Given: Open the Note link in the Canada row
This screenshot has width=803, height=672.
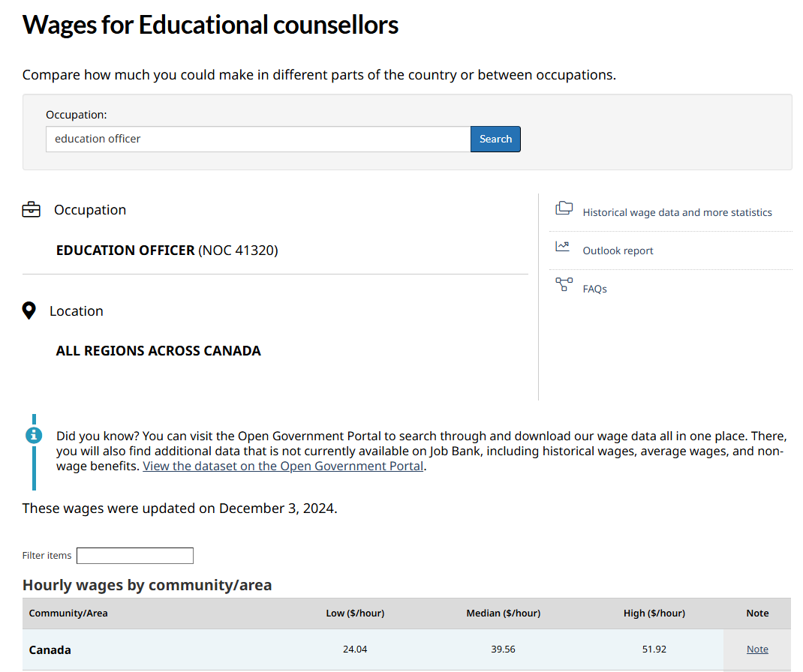Looking at the screenshot, I should pyautogui.click(x=757, y=649).
